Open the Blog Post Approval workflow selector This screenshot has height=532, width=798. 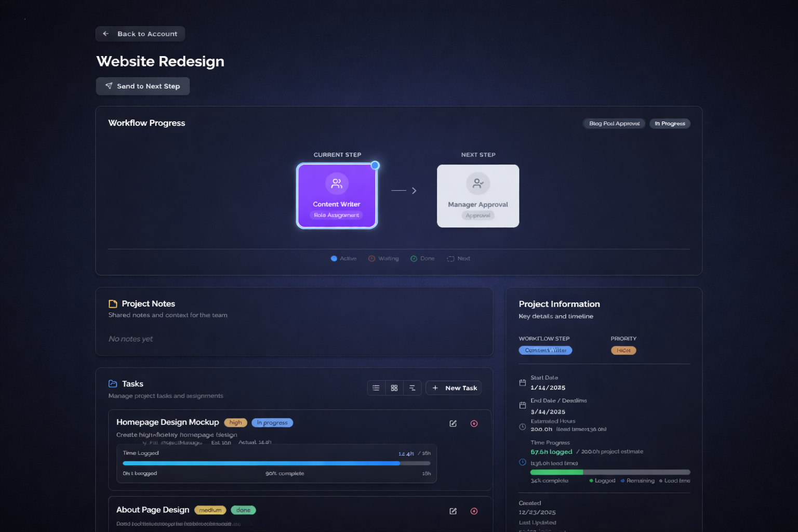click(614, 123)
